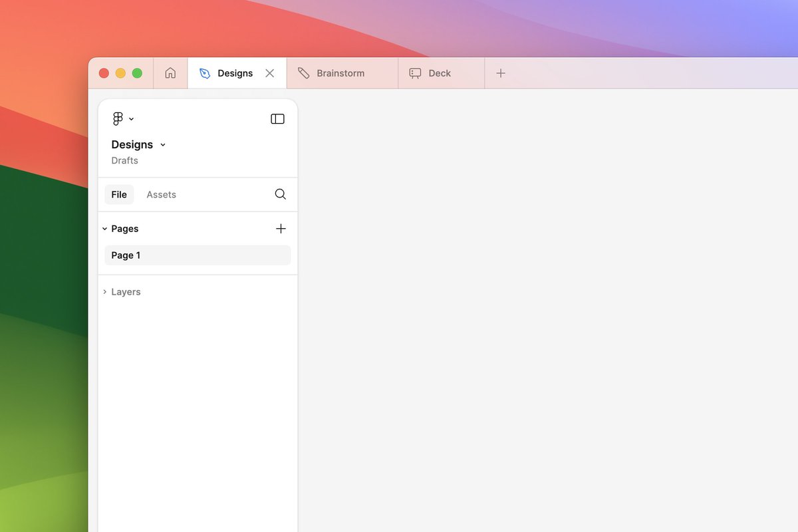This screenshot has height=532, width=798.
Task: Click the green fullscreen window button
Action: 137,73
